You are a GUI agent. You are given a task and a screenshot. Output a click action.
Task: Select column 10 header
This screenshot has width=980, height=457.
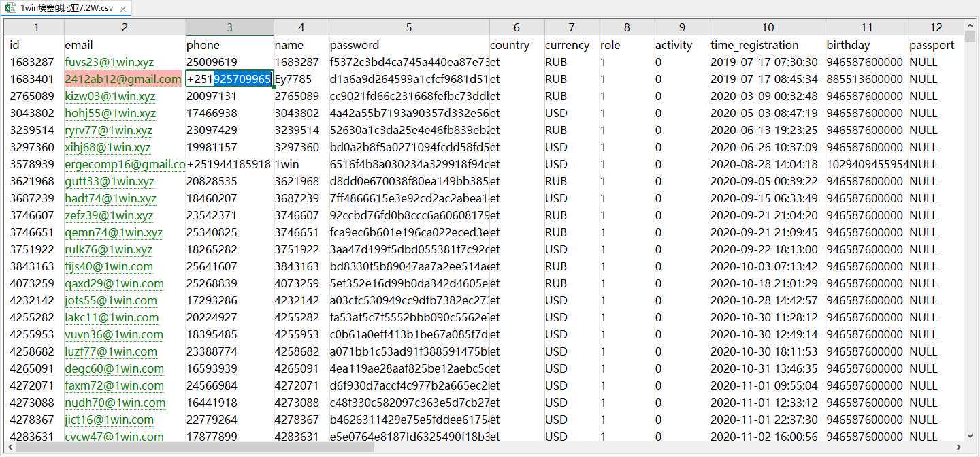768,27
